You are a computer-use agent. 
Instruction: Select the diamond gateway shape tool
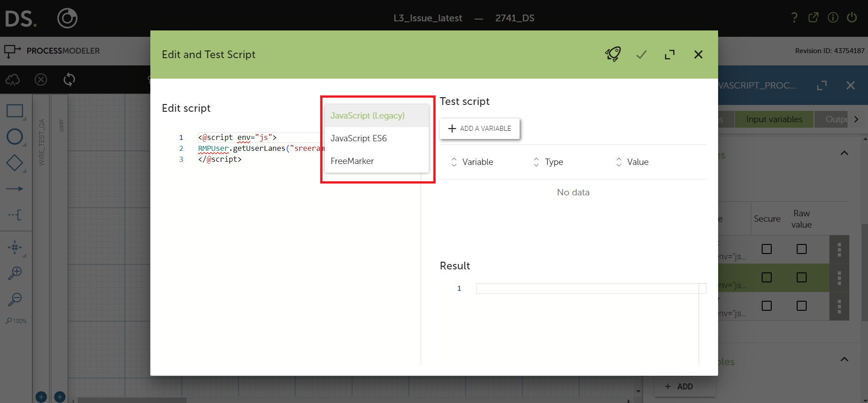(x=15, y=163)
